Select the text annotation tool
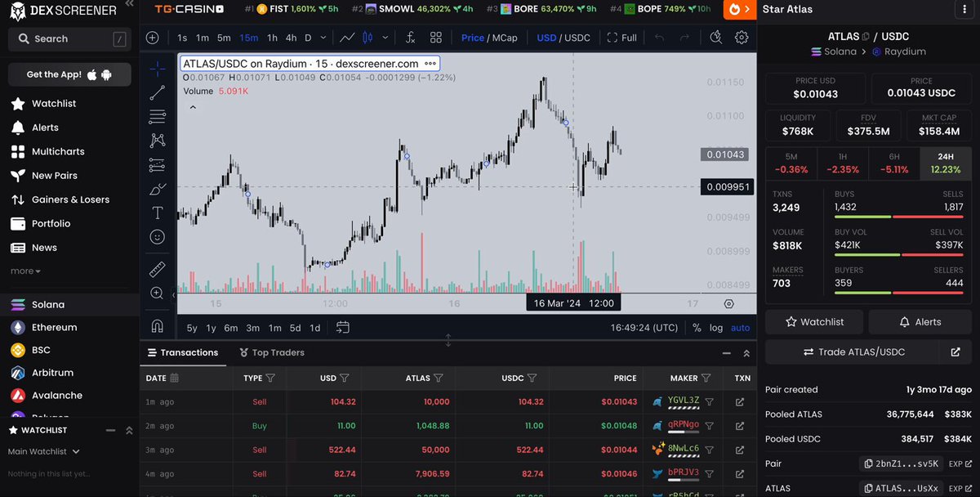Screen dimensions: 980x497 (158, 213)
